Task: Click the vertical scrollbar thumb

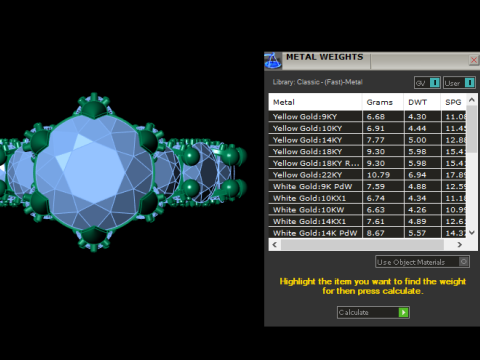Action: click(471, 129)
